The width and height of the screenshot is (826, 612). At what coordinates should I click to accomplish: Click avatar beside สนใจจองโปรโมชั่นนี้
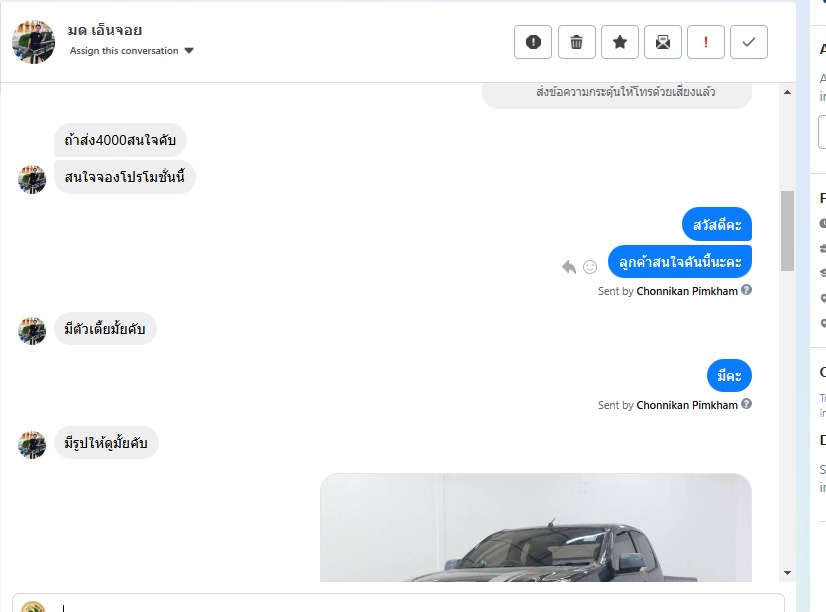[x=32, y=180]
